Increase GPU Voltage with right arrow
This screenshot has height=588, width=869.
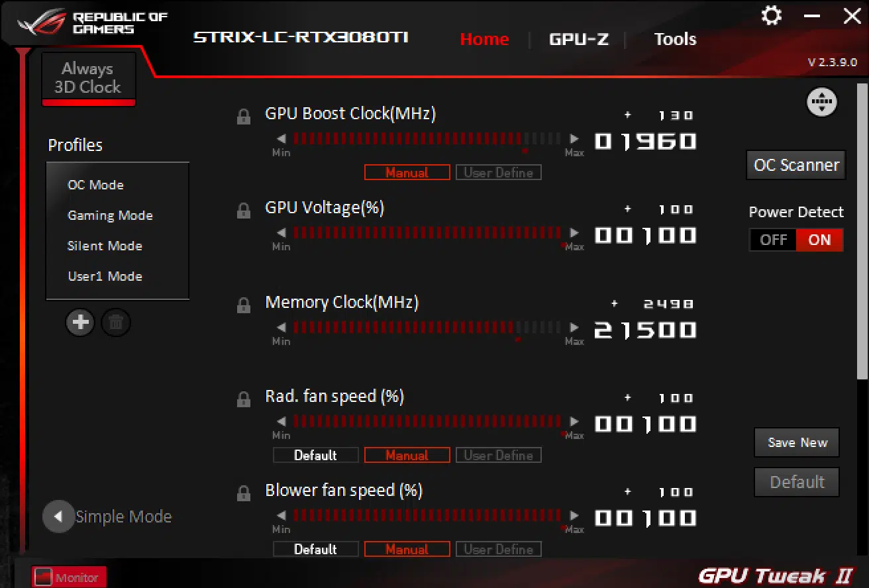pos(574,233)
